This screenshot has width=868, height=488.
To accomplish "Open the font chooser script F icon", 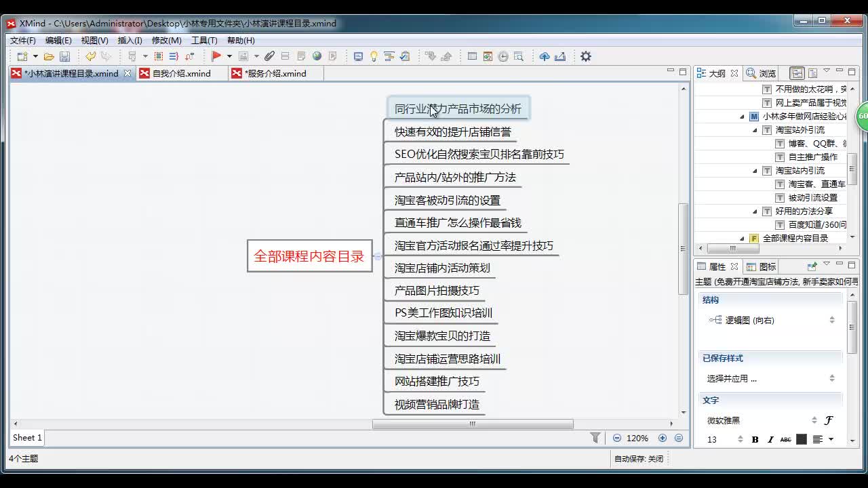I will point(828,420).
